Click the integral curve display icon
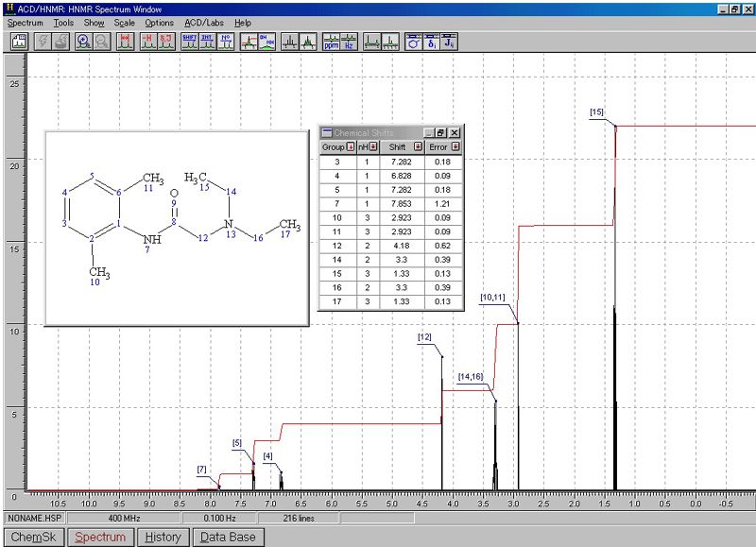The image size is (756, 547). pyautogui.click(x=249, y=42)
